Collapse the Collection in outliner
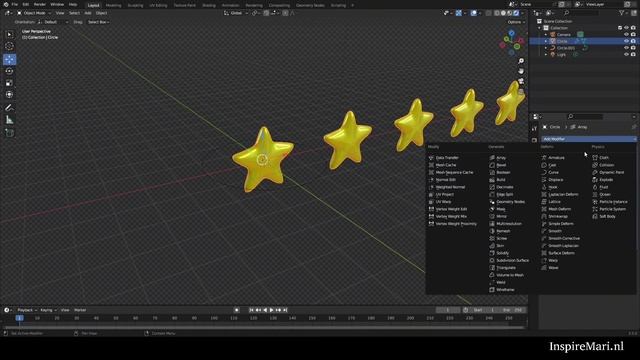 [x=540, y=28]
